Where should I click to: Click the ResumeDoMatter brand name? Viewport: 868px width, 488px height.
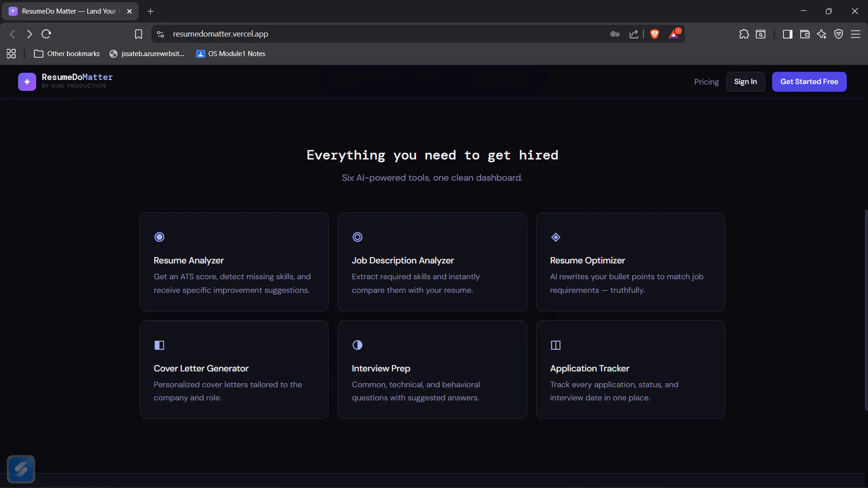coord(77,77)
